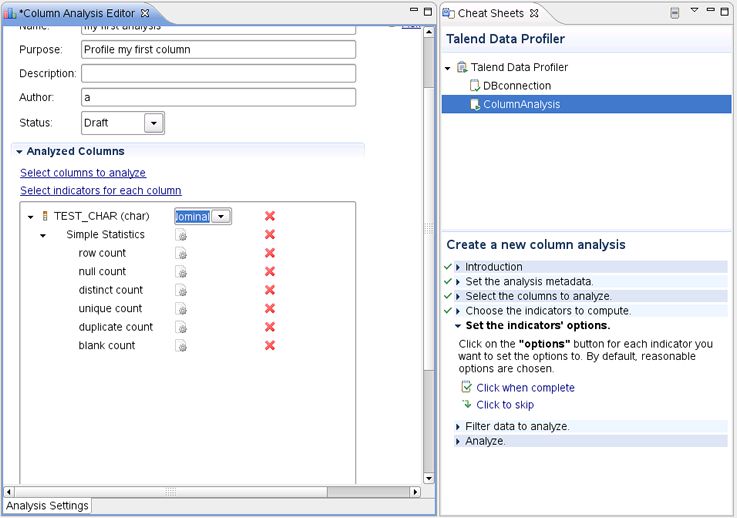Expand the Analyze step
737x518 pixels.
(x=458, y=441)
